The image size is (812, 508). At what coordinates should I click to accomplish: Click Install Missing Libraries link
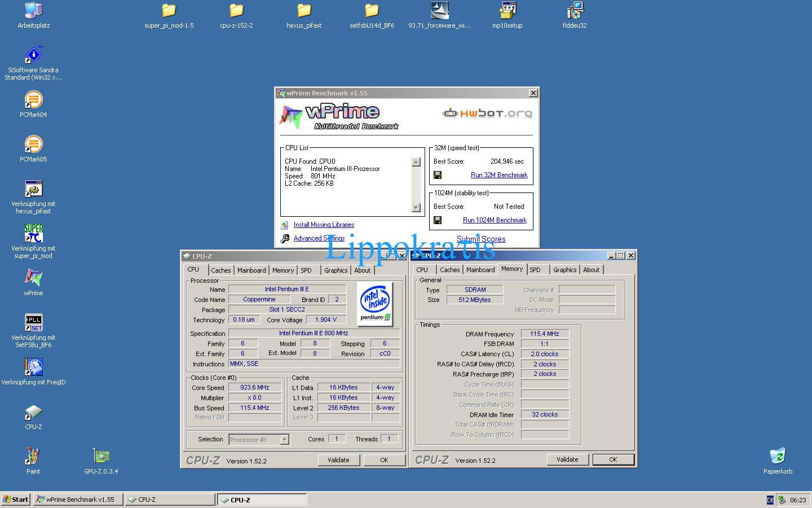point(324,225)
